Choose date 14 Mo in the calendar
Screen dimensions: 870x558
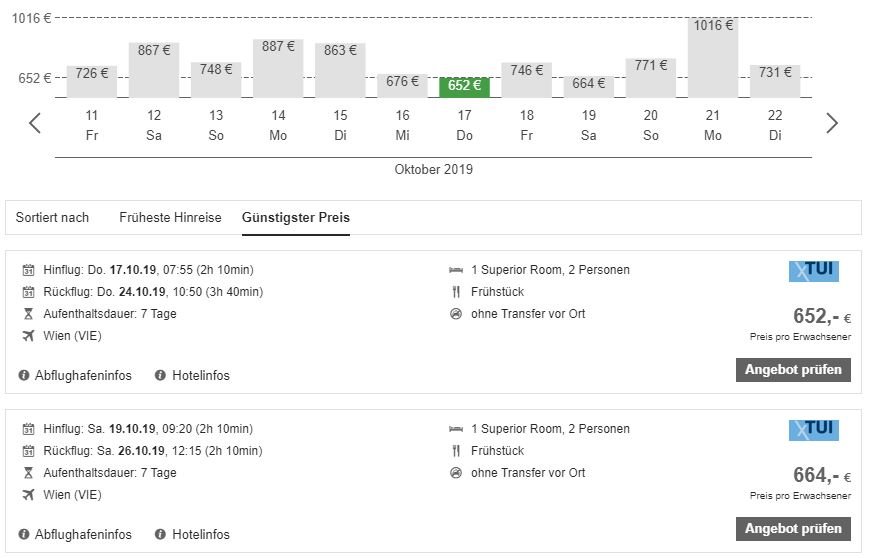click(278, 125)
